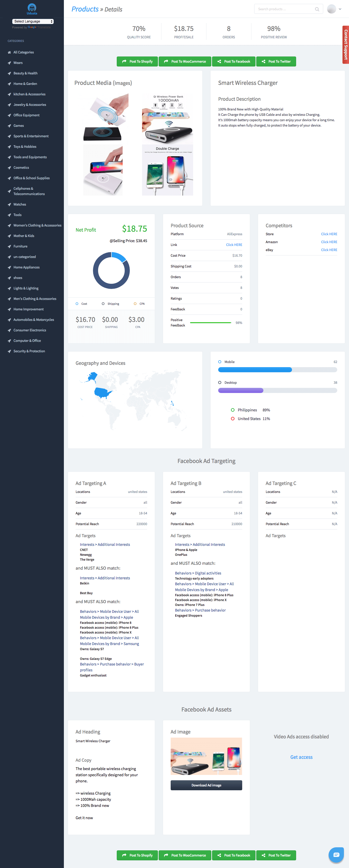Click the Desktop purple usage bar
Screen dimensions: 349x868
click(x=240, y=390)
